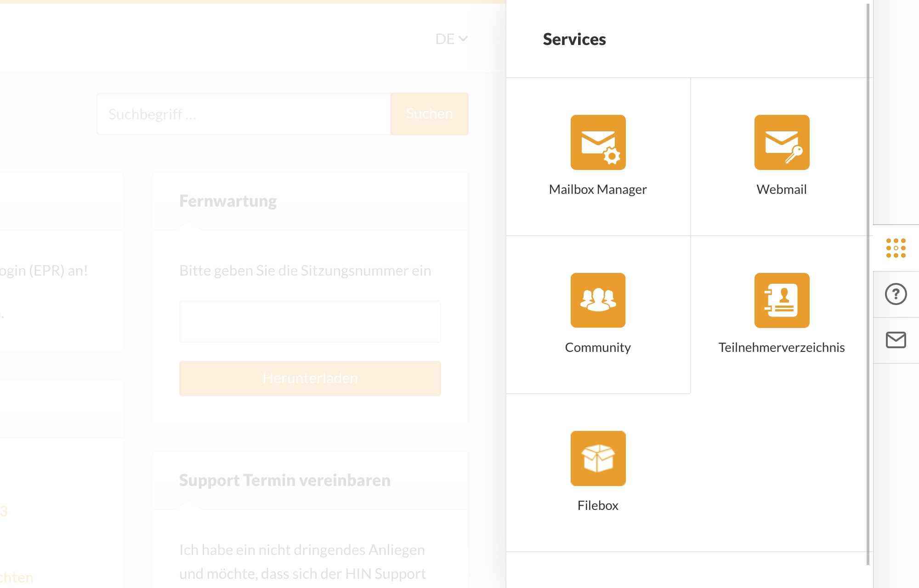Click the Webmail label text
Viewport: 919px width, 588px height.
point(782,189)
